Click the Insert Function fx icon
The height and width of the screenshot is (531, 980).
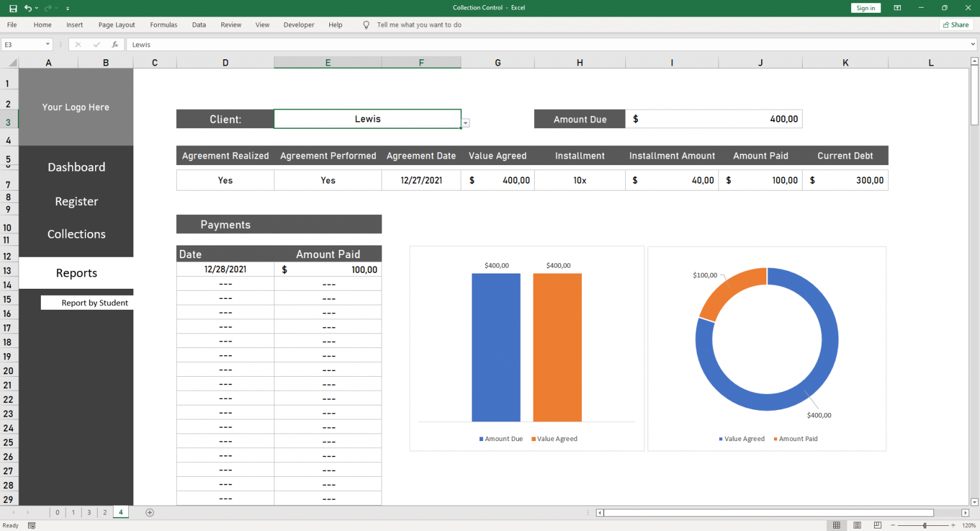(x=115, y=45)
